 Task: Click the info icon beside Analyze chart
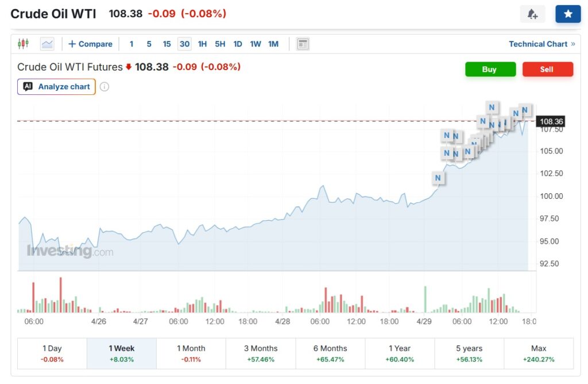[105, 87]
